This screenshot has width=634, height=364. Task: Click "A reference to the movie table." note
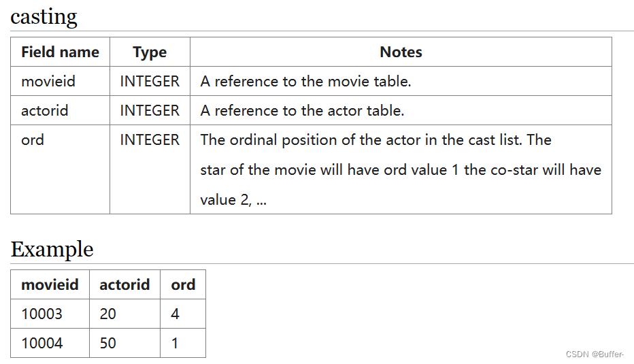(305, 82)
